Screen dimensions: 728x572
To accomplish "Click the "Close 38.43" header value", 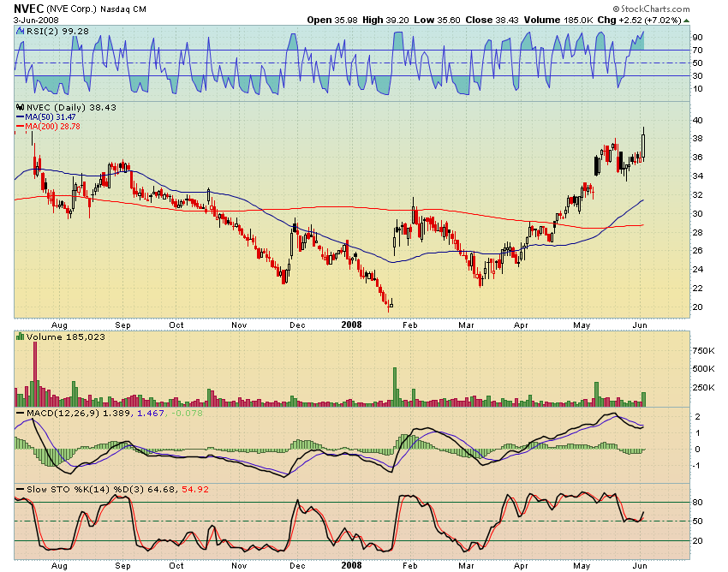I will (492, 20).
